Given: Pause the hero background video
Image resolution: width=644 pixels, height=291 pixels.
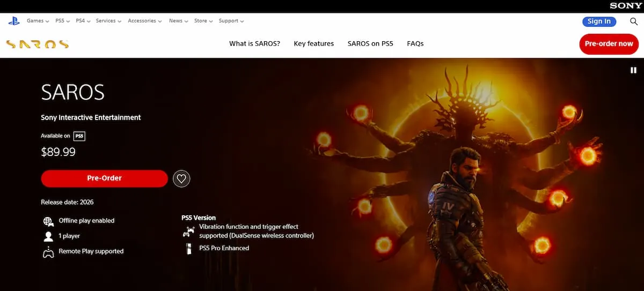Looking at the screenshot, I should (x=633, y=70).
